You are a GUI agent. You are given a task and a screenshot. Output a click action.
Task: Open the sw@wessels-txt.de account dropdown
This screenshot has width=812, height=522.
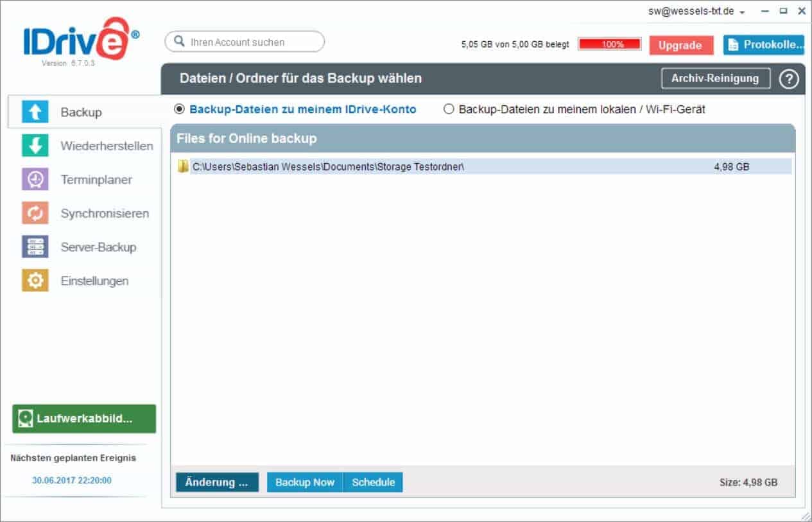[x=696, y=12]
